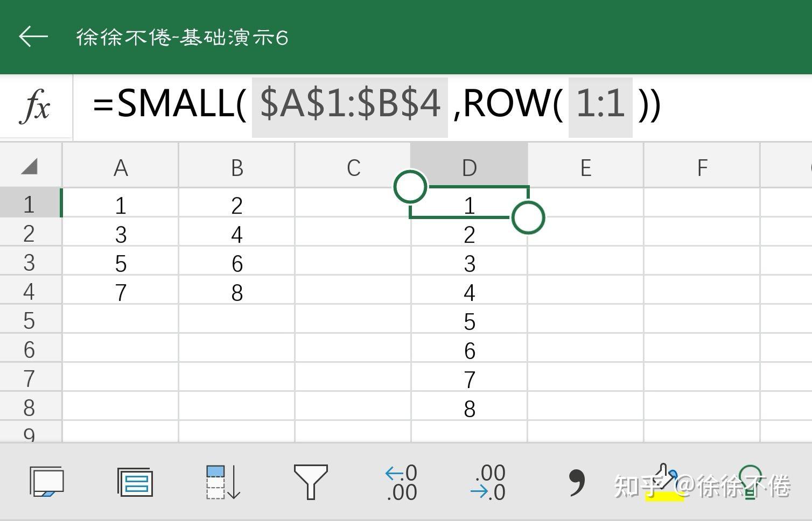
Task: Select row 4 header
Action: click(30, 290)
